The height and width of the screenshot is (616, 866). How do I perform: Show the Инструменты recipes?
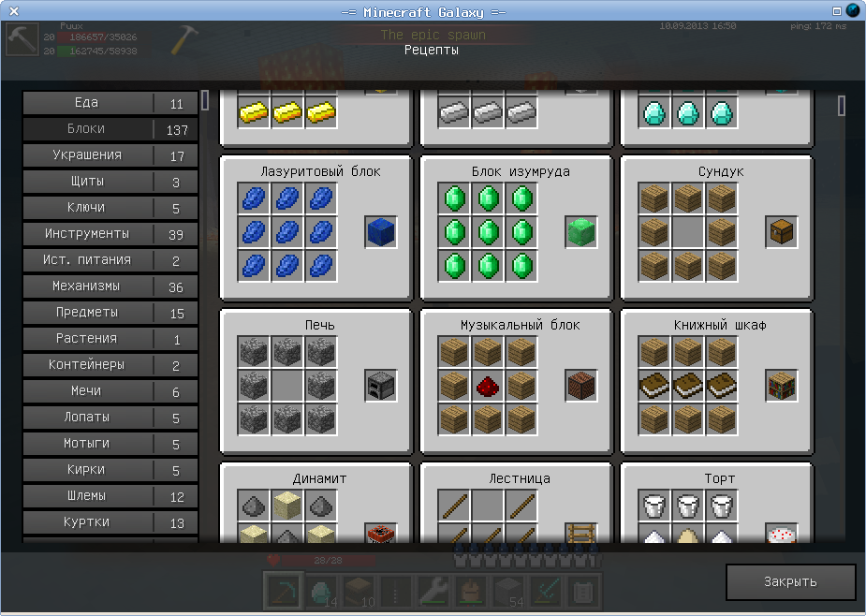[110, 234]
